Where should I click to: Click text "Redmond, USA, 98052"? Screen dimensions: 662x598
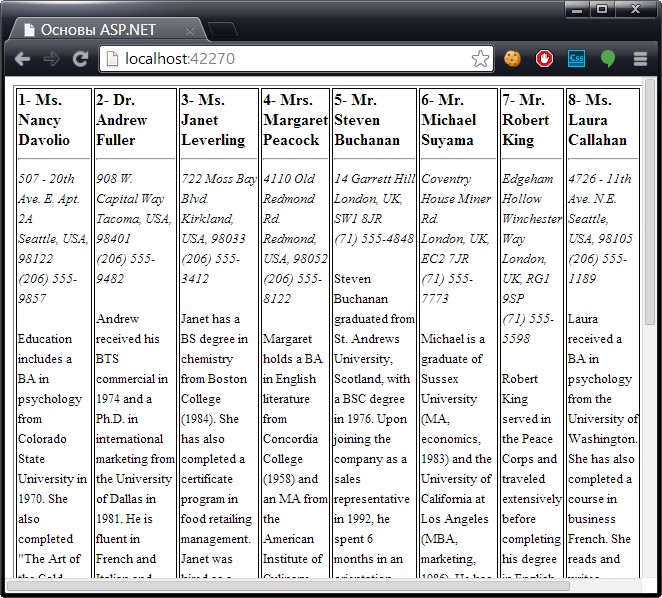point(296,249)
